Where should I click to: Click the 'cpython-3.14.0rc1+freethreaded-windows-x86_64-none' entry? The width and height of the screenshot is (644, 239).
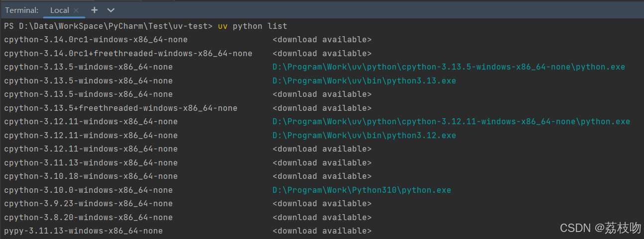point(128,53)
